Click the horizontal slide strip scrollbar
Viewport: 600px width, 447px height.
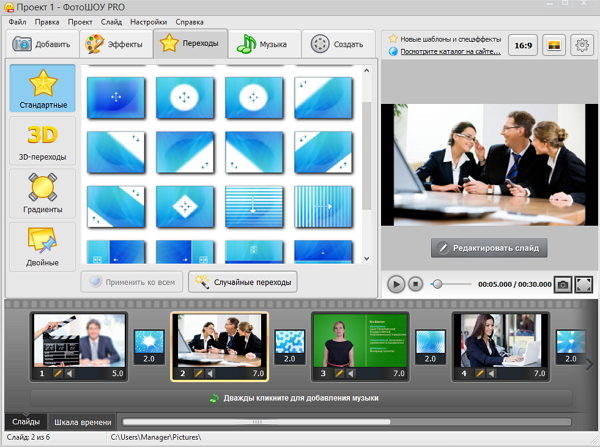pos(256,422)
